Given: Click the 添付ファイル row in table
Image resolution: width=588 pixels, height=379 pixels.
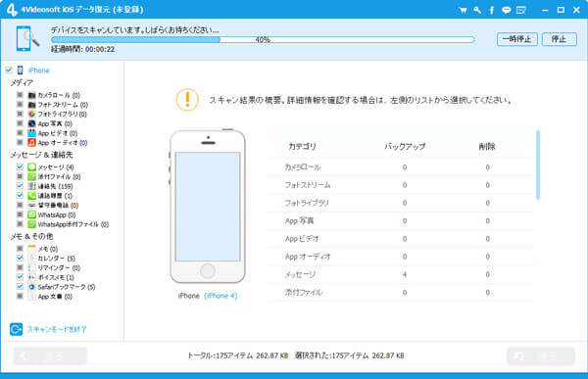Looking at the screenshot, I should tap(400, 293).
